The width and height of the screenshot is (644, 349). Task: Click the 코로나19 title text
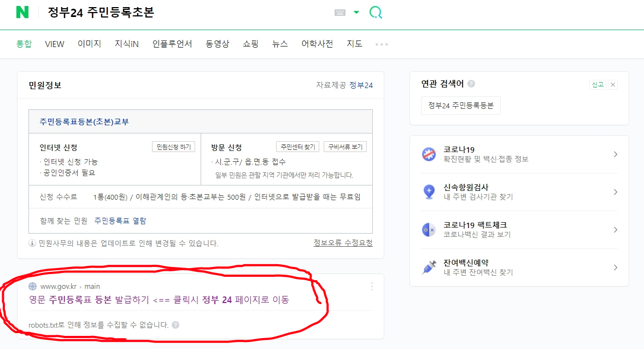click(459, 149)
